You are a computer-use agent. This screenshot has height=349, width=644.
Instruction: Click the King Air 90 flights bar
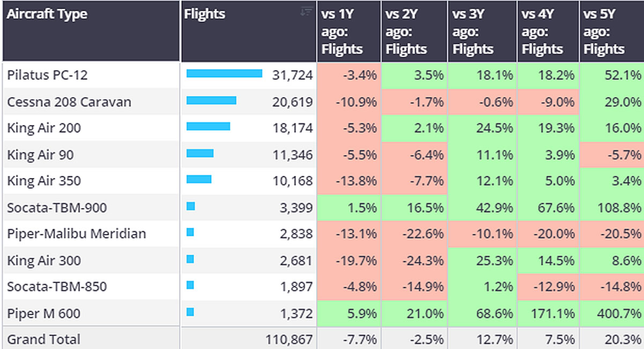200,153
